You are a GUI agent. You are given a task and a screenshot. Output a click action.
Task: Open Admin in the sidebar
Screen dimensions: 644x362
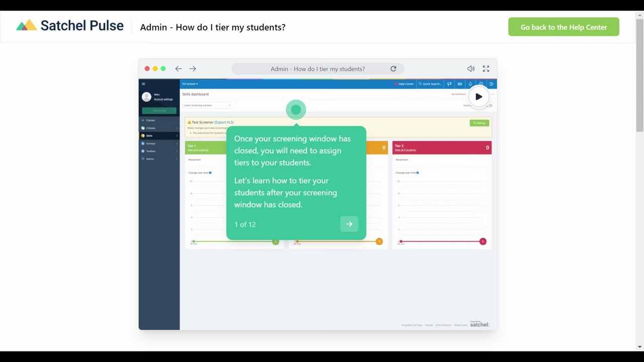159,159
